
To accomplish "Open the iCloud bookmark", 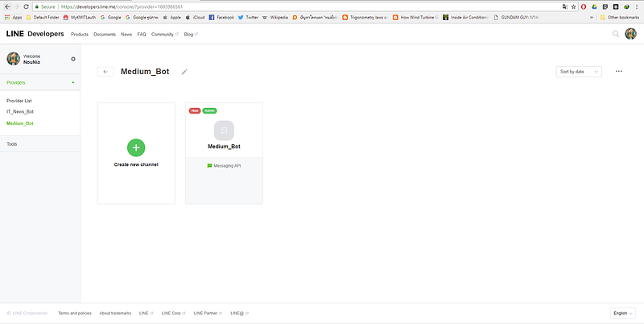I will point(195,17).
